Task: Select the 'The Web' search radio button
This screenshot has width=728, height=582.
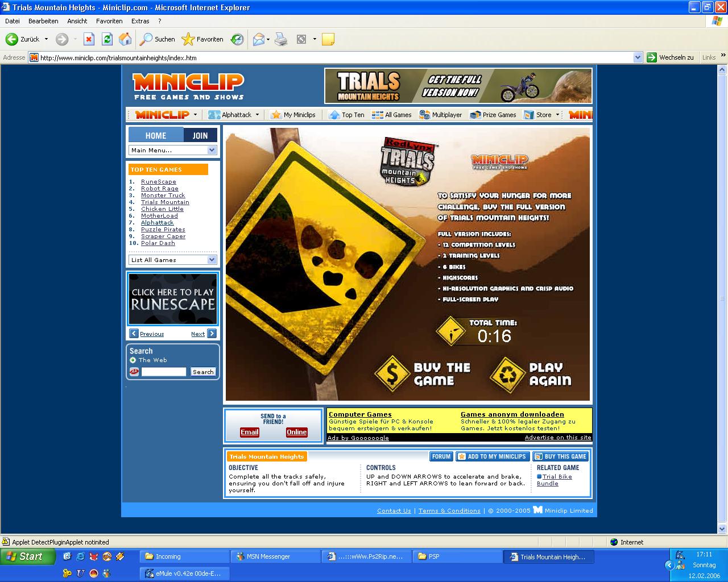Action: (133, 360)
